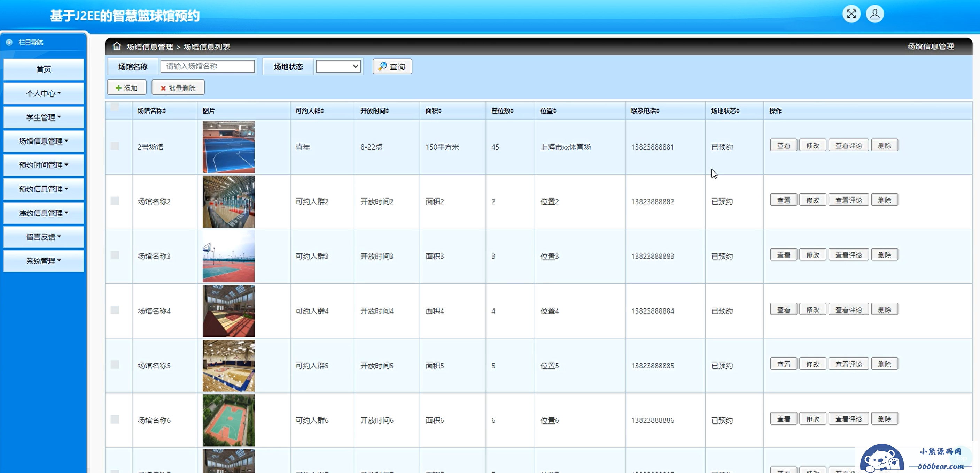
Task: Sort by 场馆名称 column arrow
Action: pos(164,111)
